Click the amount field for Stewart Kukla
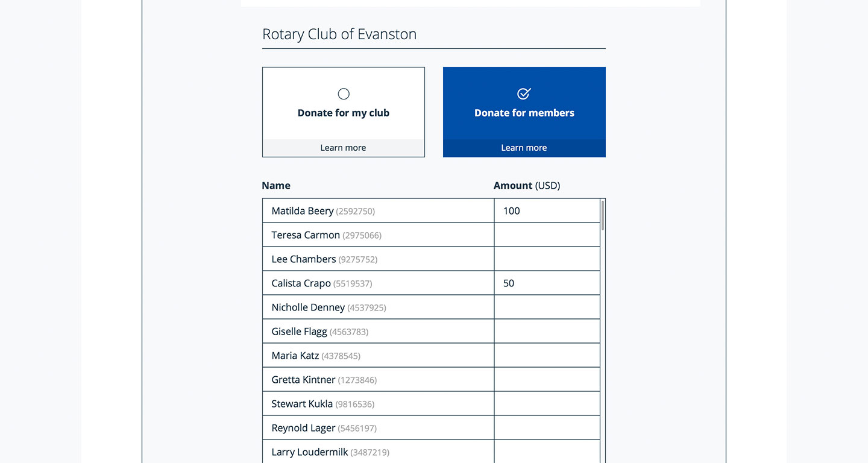Image resolution: width=868 pixels, height=463 pixels. click(546, 403)
